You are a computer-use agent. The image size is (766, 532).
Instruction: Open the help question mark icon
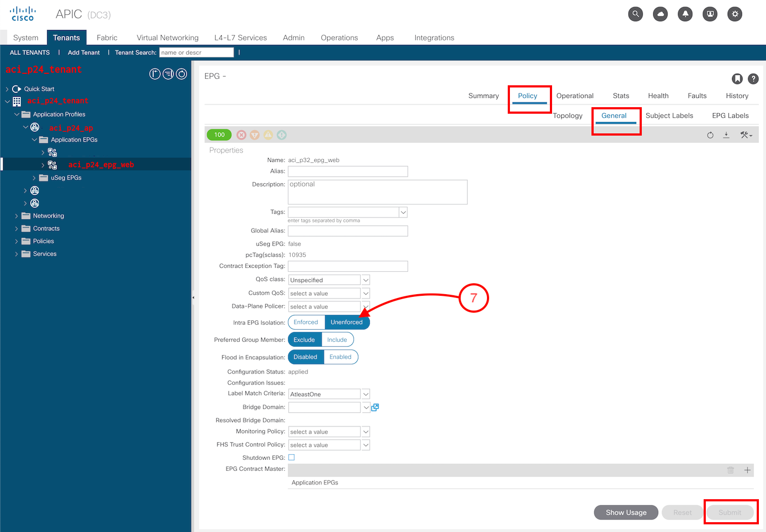(x=753, y=79)
